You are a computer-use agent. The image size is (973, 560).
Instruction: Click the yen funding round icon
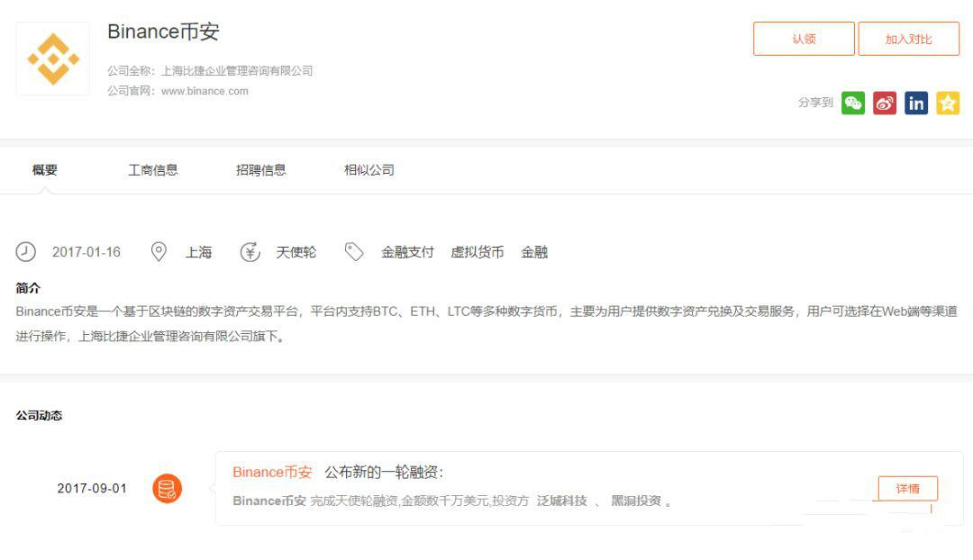(250, 252)
